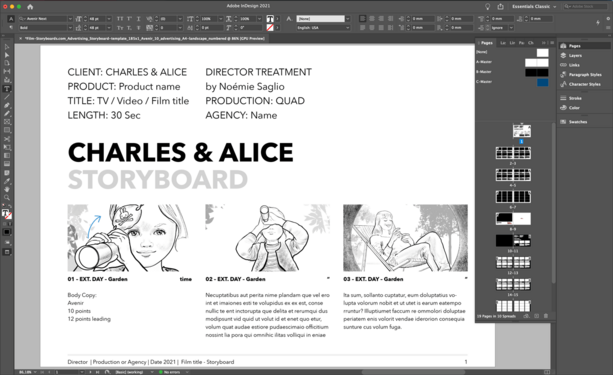Select the Free Transform tool
This screenshot has height=375, width=613.
pyautogui.click(x=7, y=147)
